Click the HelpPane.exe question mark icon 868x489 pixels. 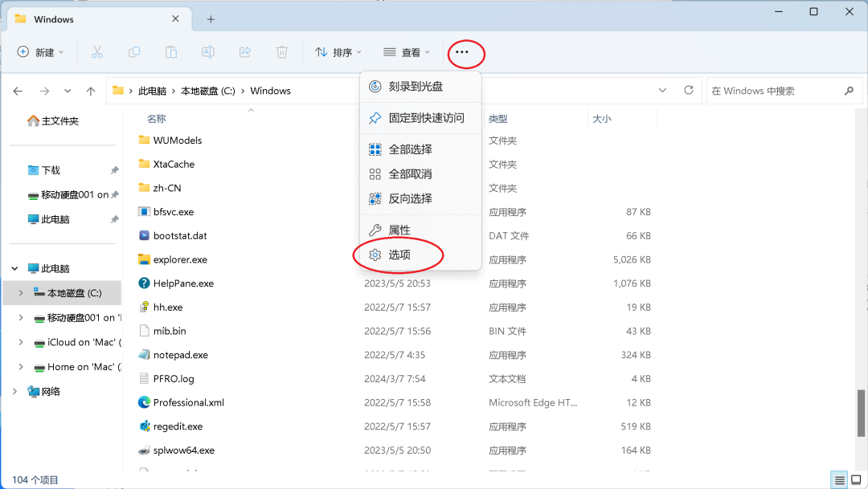[x=144, y=283]
